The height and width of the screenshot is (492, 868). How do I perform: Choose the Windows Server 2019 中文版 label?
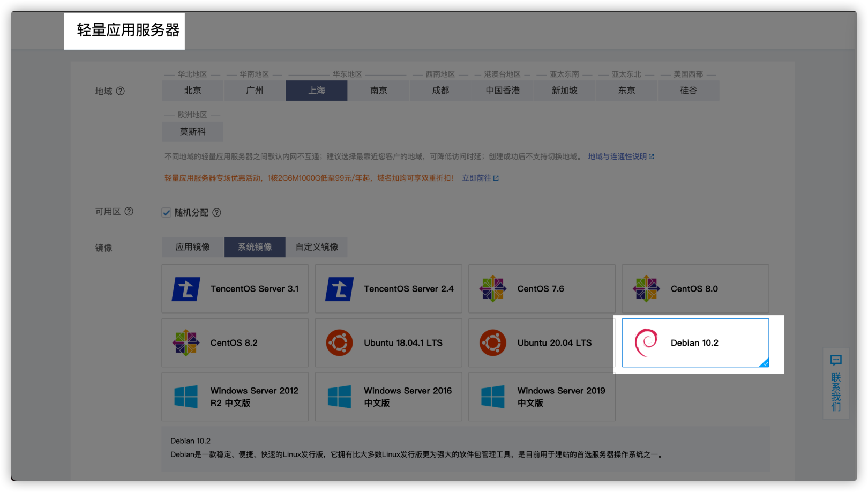tap(562, 397)
